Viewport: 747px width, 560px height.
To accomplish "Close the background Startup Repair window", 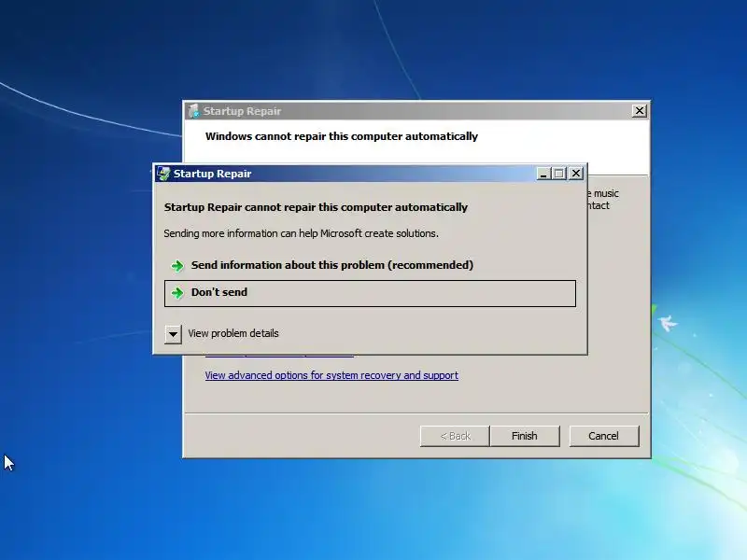I will coord(639,111).
